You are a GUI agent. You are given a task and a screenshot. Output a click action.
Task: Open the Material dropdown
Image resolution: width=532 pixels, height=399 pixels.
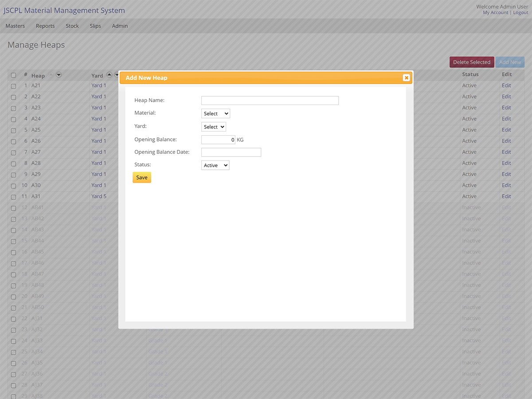215,113
